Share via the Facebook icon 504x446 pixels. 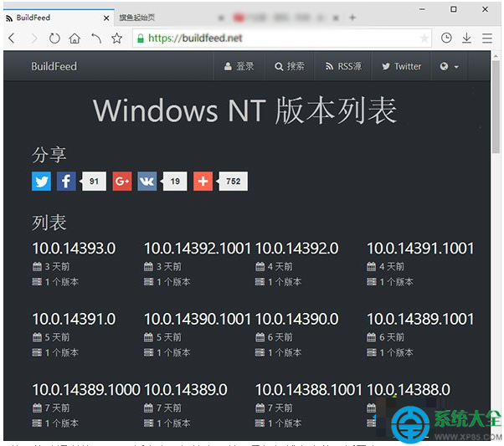[x=66, y=182]
